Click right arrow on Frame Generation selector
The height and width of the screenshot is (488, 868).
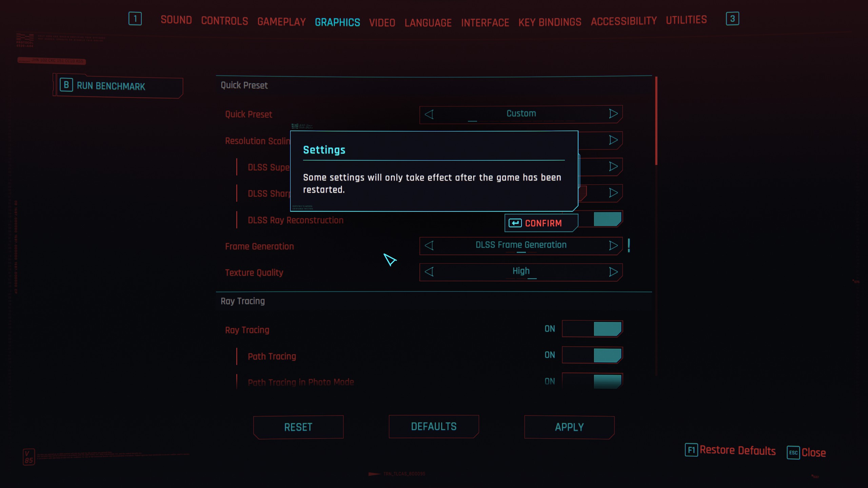pos(613,245)
